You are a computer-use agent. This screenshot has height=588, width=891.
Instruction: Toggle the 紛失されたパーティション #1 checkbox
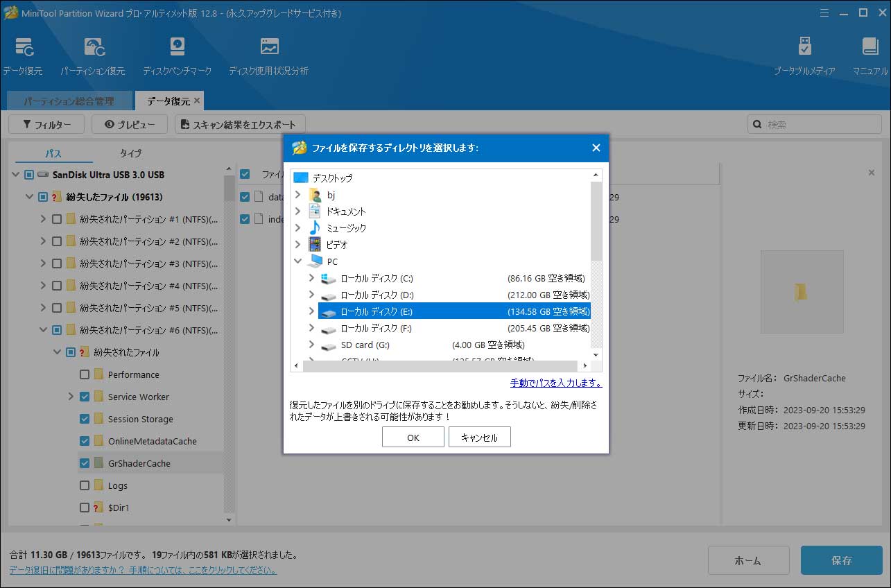[x=57, y=219]
